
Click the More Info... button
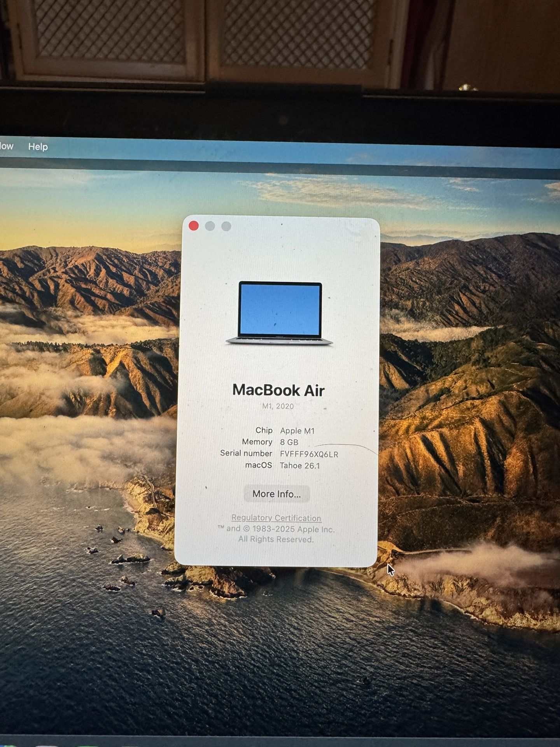click(276, 494)
